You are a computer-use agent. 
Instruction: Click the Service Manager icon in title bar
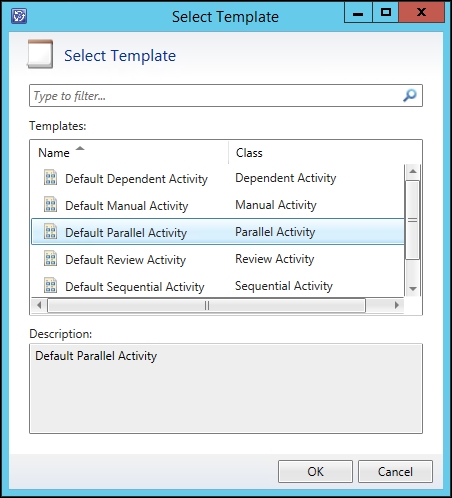click(19, 16)
